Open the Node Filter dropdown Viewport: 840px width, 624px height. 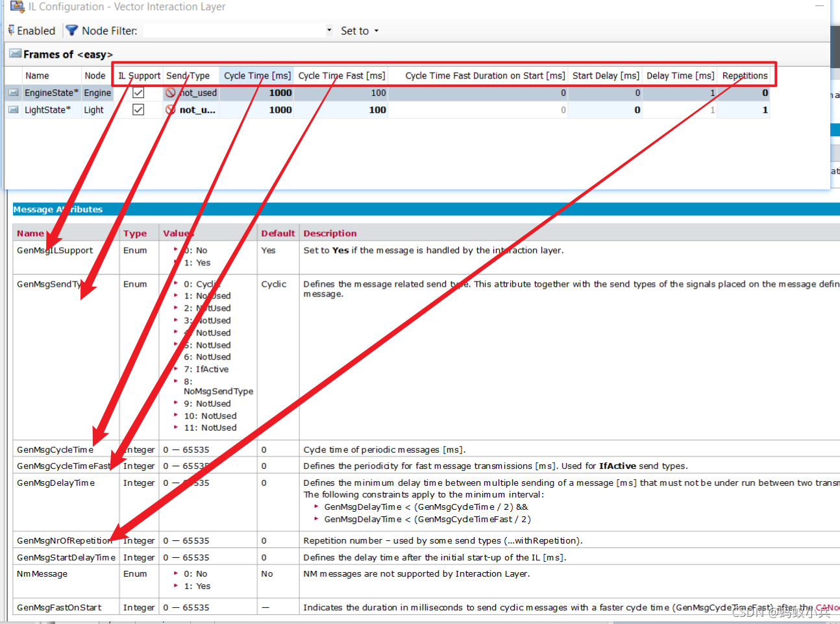[x=329, y=30]
